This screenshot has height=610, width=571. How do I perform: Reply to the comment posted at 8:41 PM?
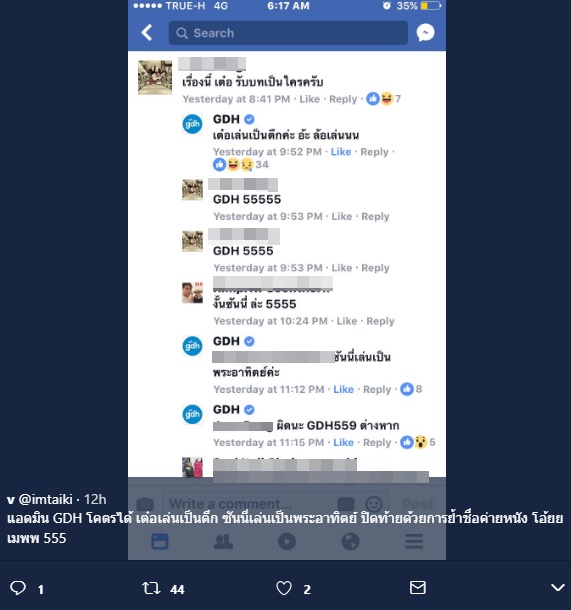click(x=343, y=99)
